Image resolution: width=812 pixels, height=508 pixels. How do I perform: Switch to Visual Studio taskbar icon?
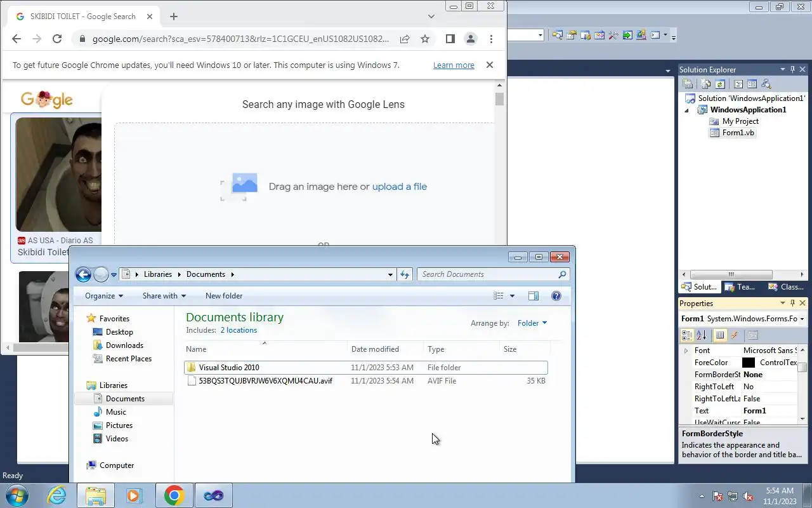pyautogui.click(x=213, y=495)
